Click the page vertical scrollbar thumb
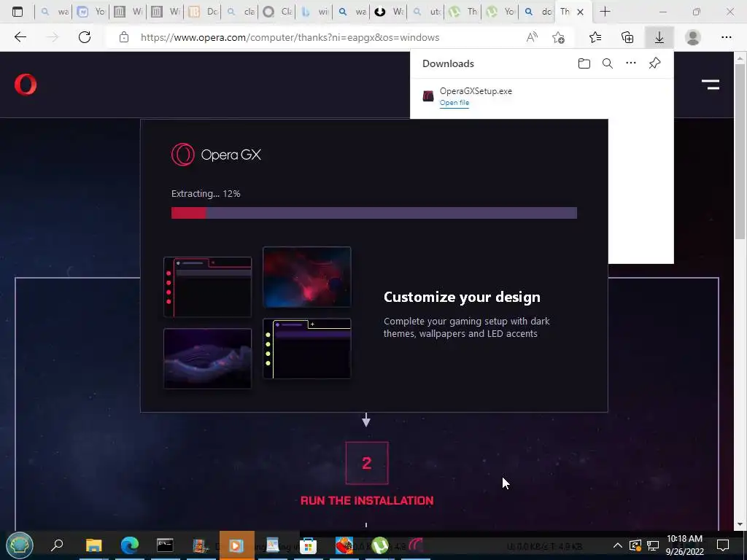Image resolution: width=747 pixels, height=560 pixels. (740, 152)
